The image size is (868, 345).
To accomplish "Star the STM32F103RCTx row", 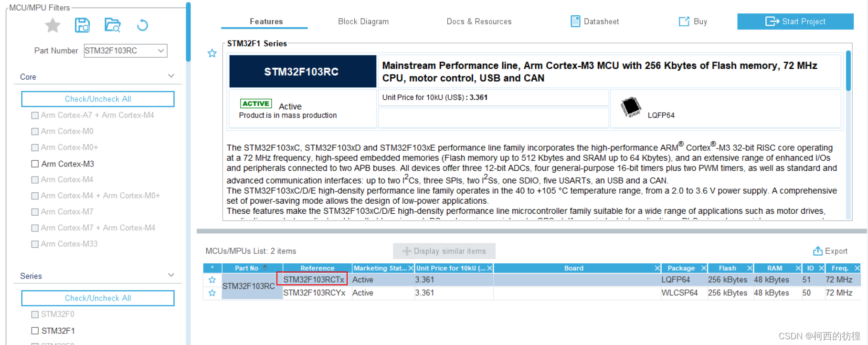I will (212, 280).
